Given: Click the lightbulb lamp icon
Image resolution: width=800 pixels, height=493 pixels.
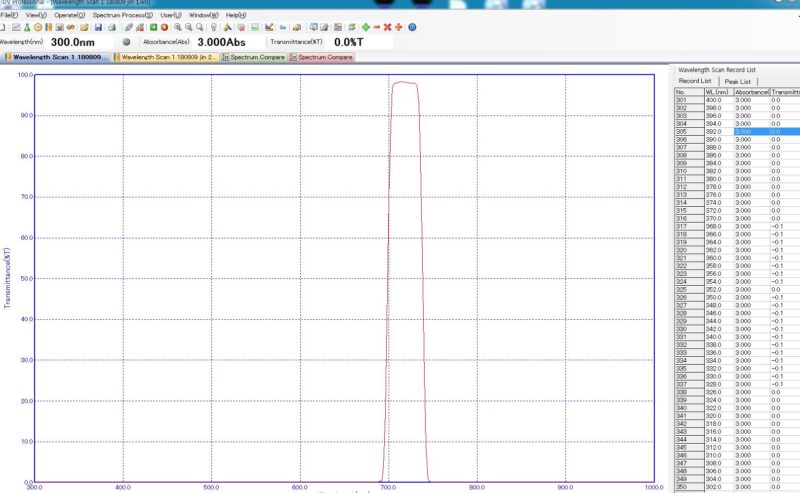Looking at the screenshot, I should [x=214, y=27].
